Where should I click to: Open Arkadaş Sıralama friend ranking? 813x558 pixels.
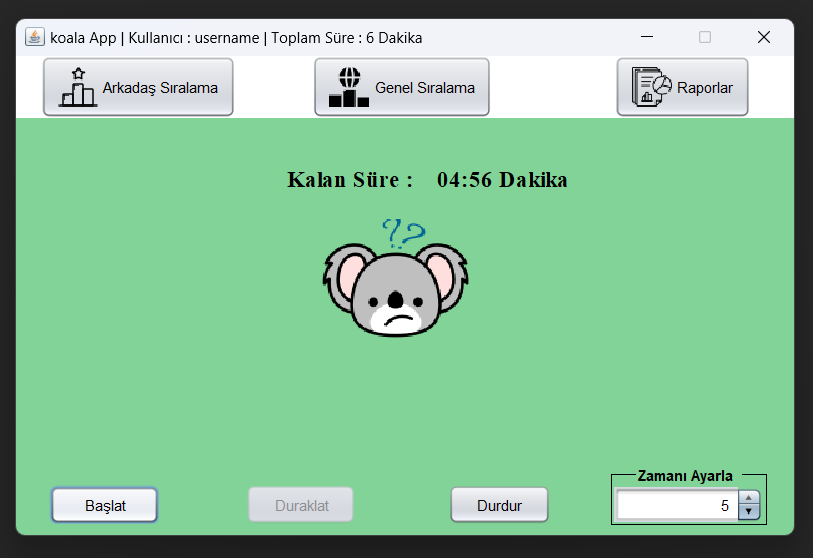pos(138,87)
